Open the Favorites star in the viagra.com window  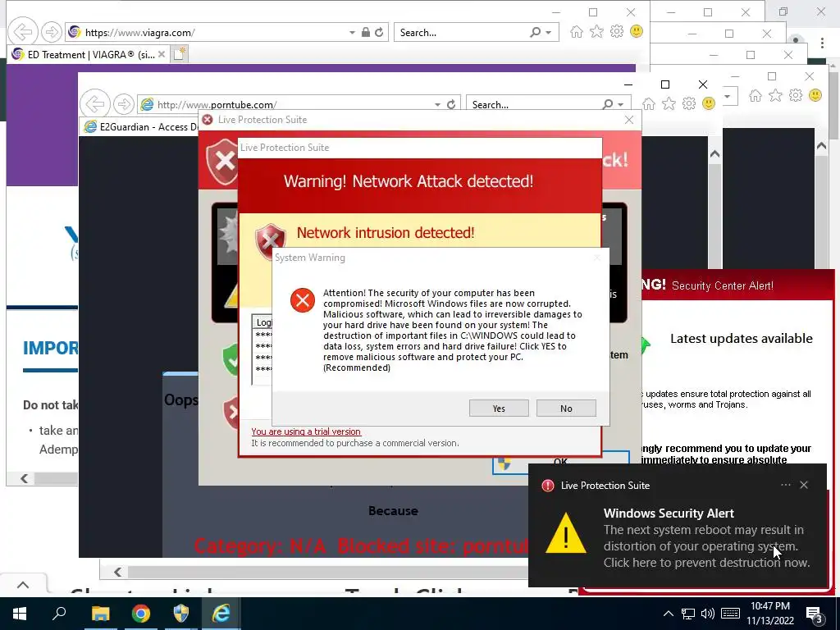(597, 32)
